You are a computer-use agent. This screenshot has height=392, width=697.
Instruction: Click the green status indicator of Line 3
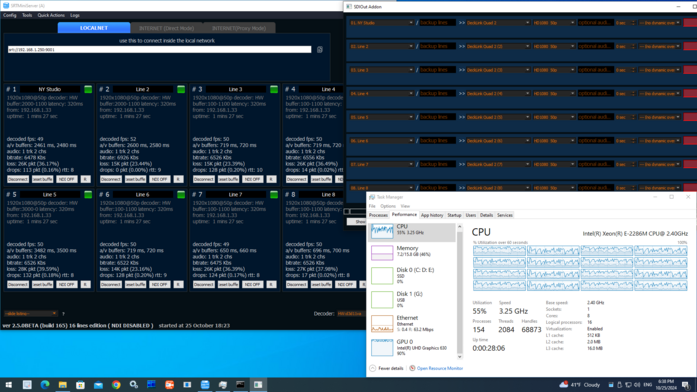tap(274, 89)
